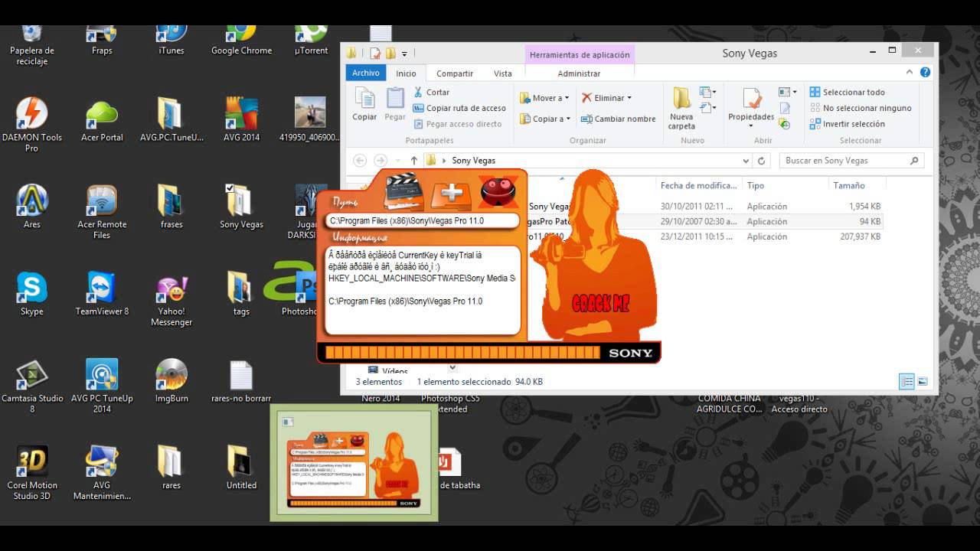Select the Google Chrome desktop icon
Viewport: 980px width, 551px height.
(x=241, y=42)
